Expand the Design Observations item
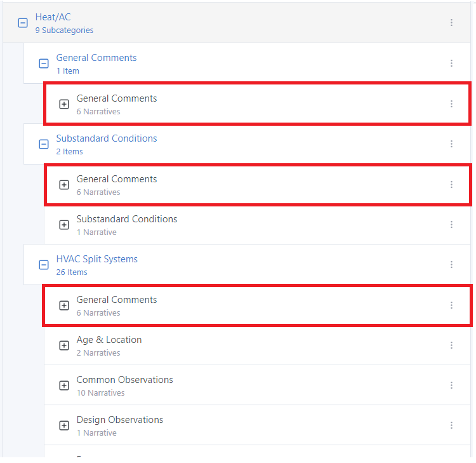 tap(64, 426)
